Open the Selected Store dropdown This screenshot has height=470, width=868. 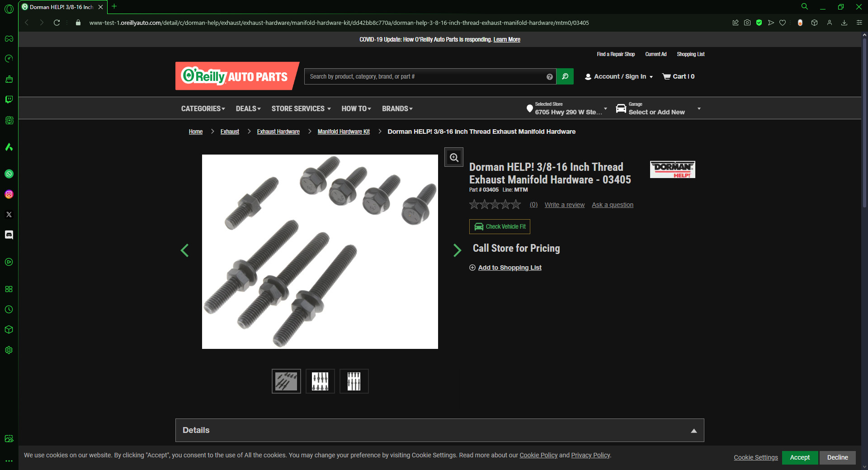click(x=567, y=108)
